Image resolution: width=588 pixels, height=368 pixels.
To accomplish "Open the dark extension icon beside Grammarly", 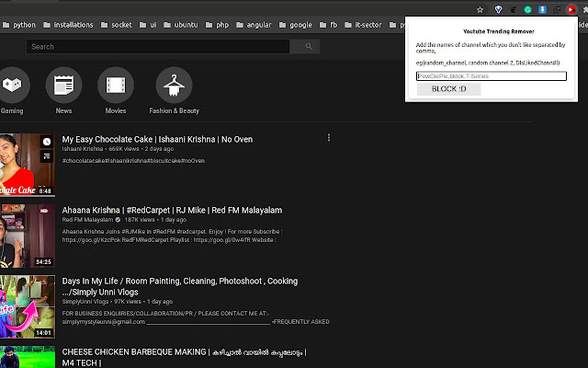I will [x=513, y=10].
